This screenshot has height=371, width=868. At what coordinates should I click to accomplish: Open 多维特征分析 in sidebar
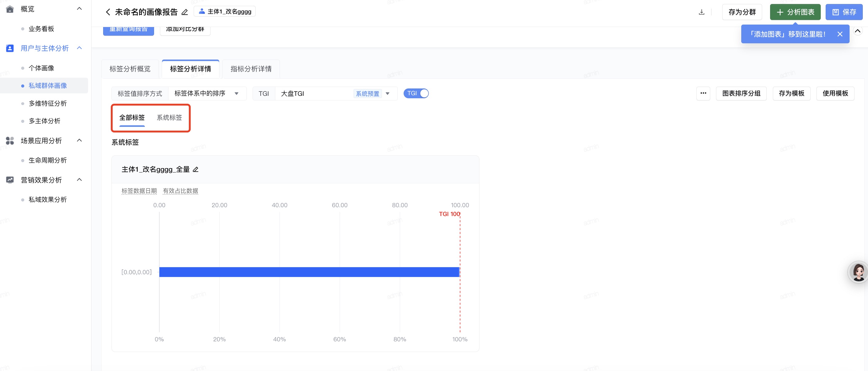click(x=48, y=103)
